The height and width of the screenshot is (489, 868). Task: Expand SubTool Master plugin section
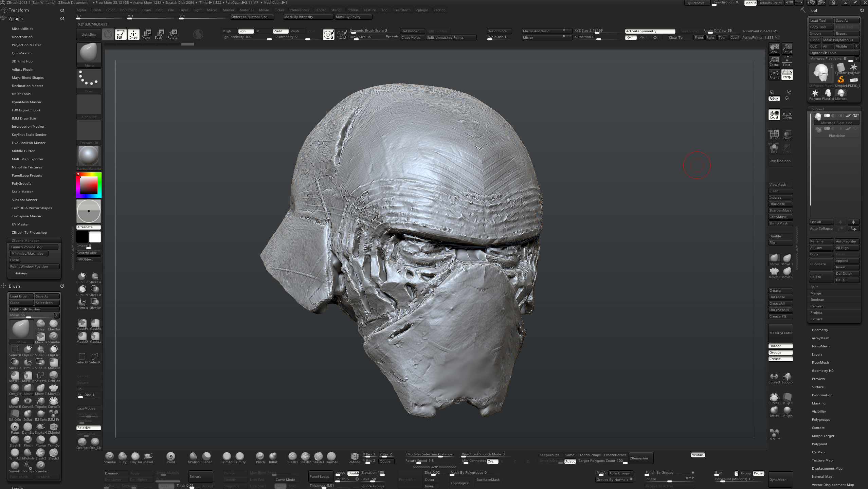pos(24,200)
